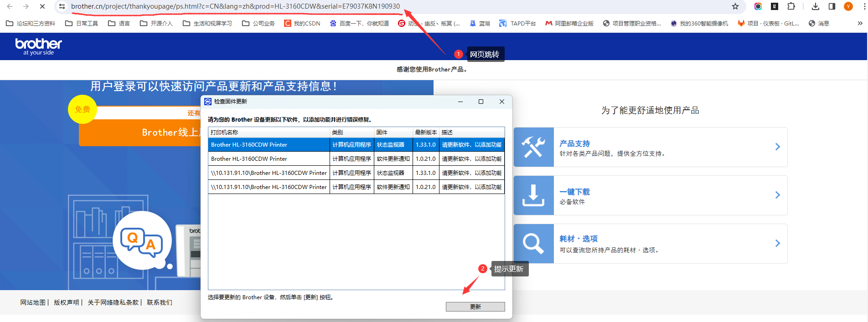Open the Extensions puzzle piece menu
This screenshot has height=322, width=868.
point(791,6)
